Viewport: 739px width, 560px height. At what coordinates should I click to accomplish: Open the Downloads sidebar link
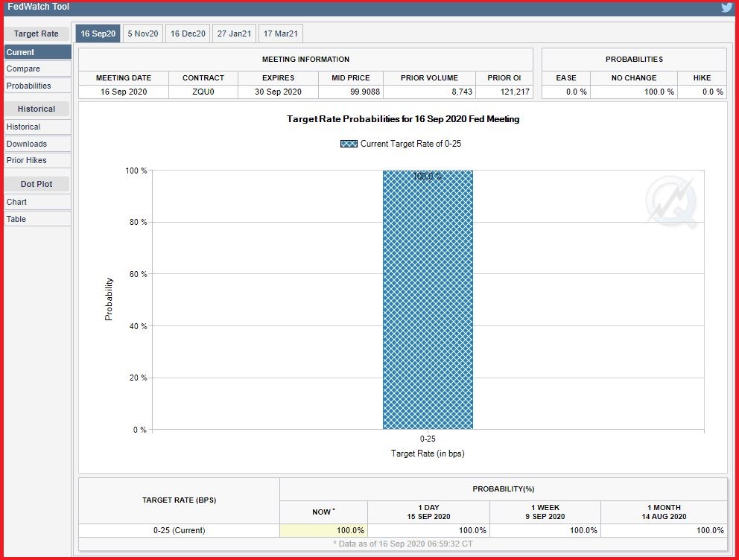click(x=38, y=144)
